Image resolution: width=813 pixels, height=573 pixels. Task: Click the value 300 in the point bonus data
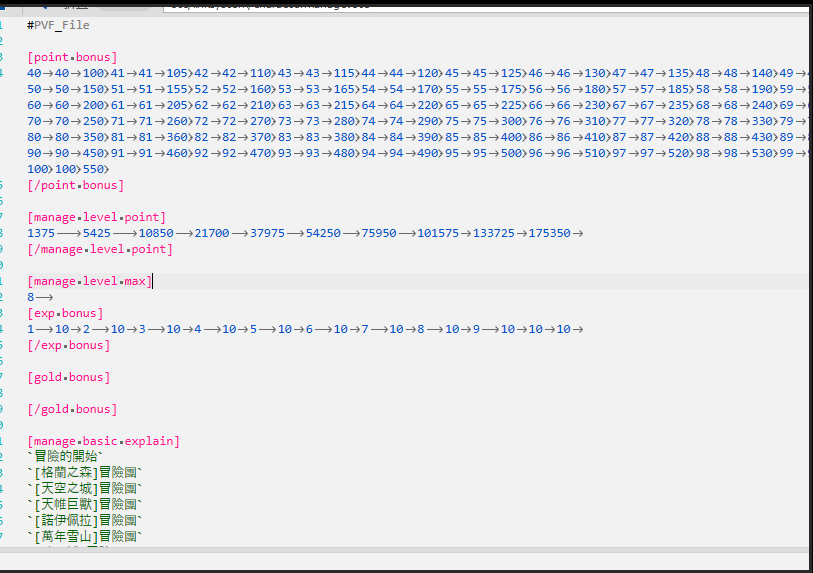click(511, 121)
